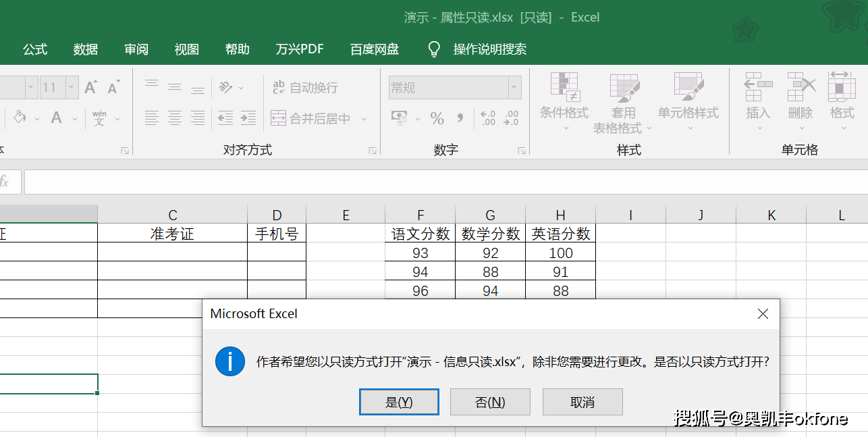Viewport: 868px width, 437px height.
Task: Click the Decrease Decimal icon
Action: [511, 118]
